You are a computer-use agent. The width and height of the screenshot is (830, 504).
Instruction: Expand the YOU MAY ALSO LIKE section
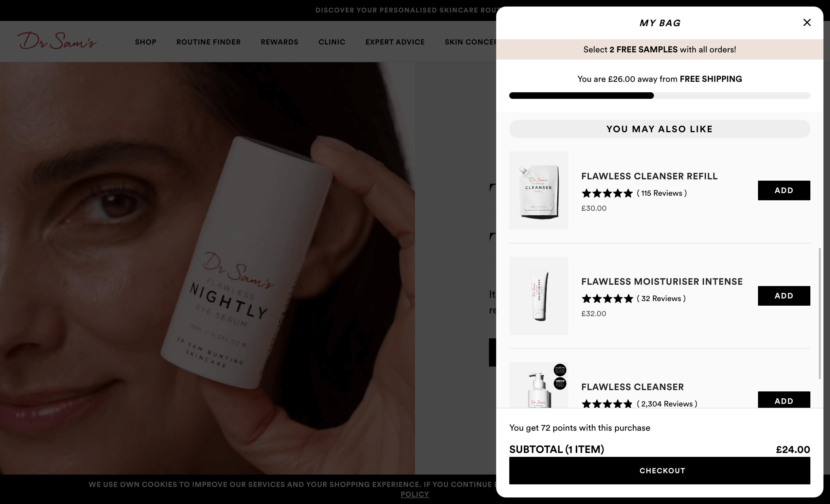(x=659, y=128)
